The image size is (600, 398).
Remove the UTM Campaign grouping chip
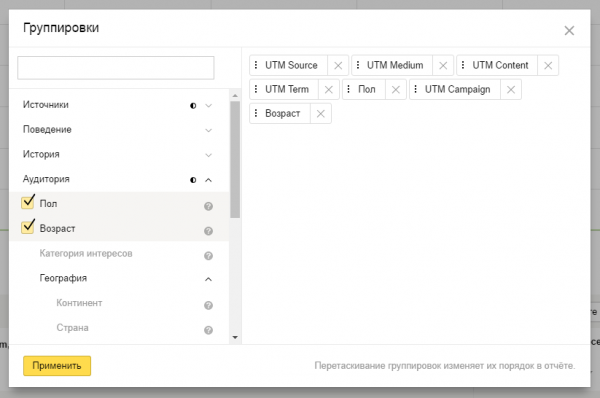(511, 90)
